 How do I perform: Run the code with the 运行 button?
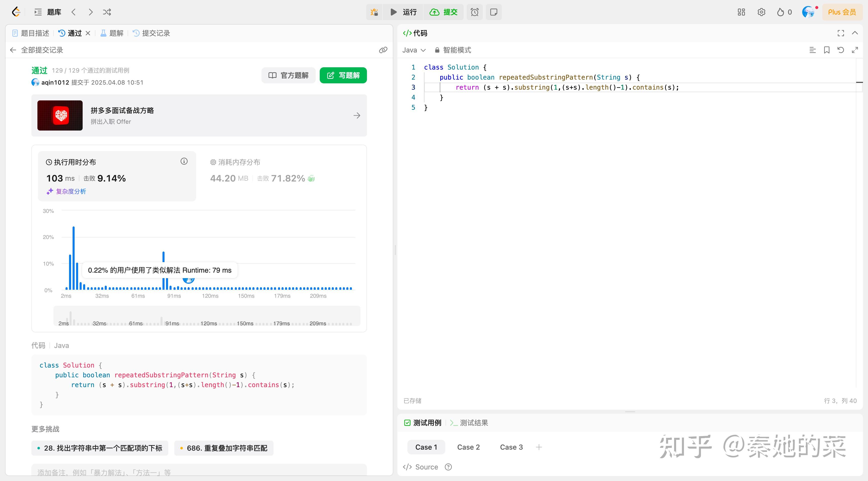(403, 12)
